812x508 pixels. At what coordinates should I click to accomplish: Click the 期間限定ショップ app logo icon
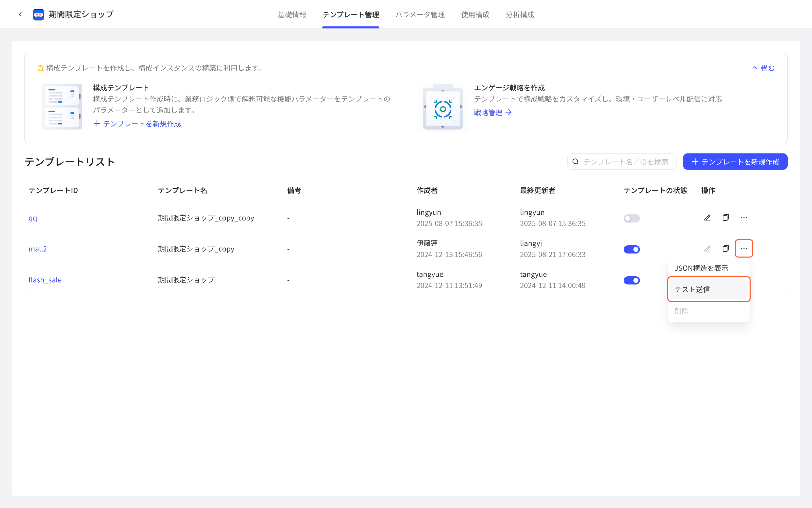[39, 14]
